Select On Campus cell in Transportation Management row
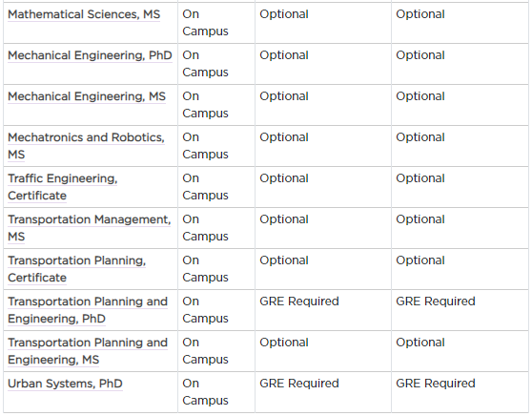This screenshot has width=532, height=416. click(x=216, y=228)
